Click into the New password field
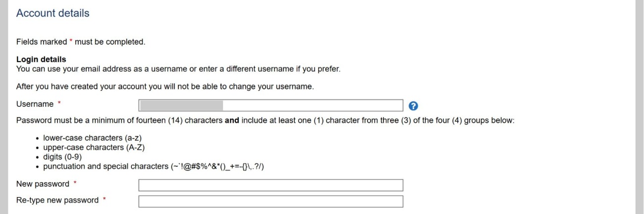This screenshot has height=214, width=644. point(270,185)
